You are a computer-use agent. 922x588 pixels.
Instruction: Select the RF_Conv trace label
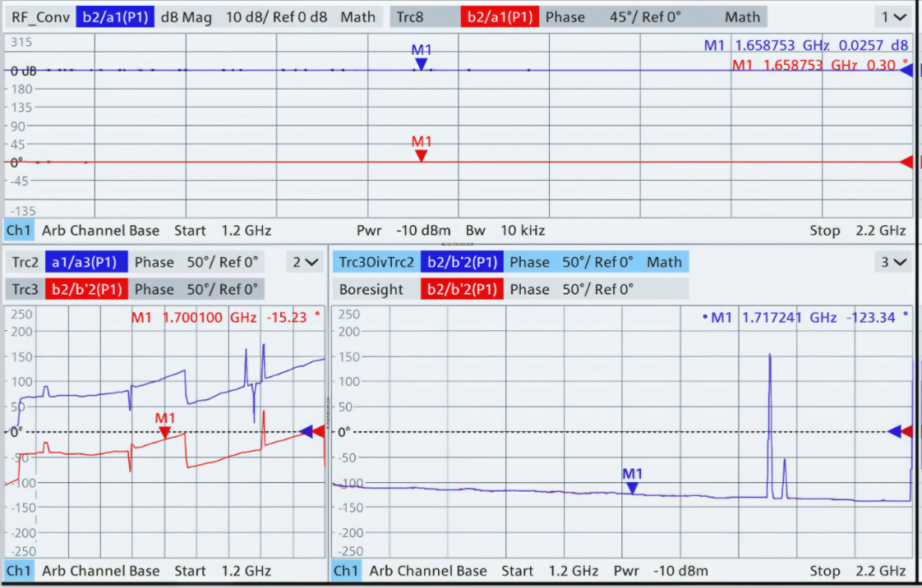(x=41, y=17)
